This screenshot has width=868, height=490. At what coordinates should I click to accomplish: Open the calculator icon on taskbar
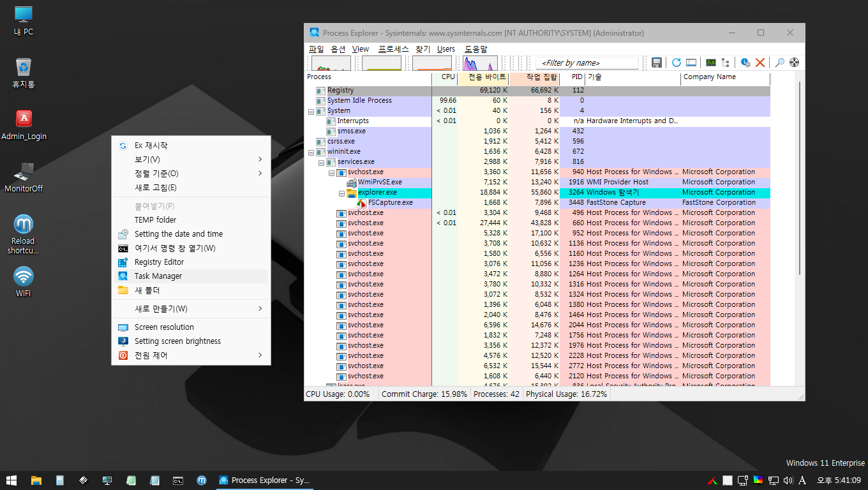tap(60, 480)
